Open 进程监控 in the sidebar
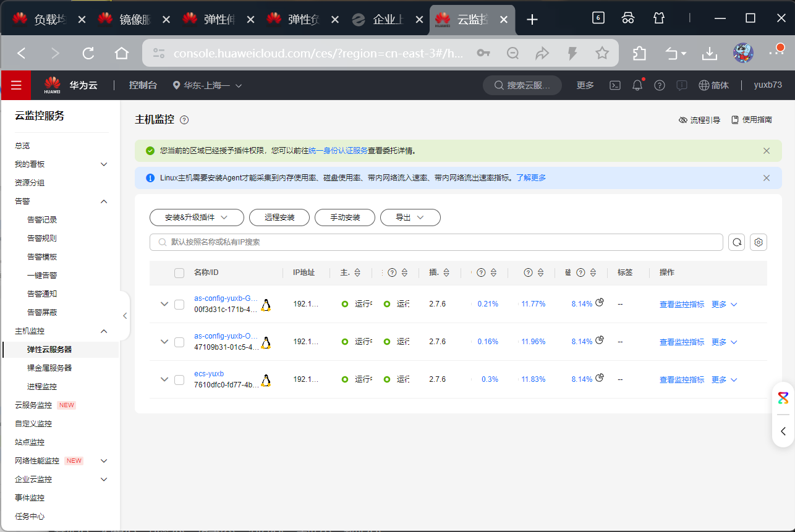The image size is (795, 532). pyautogui.click(x=42, y=387)
